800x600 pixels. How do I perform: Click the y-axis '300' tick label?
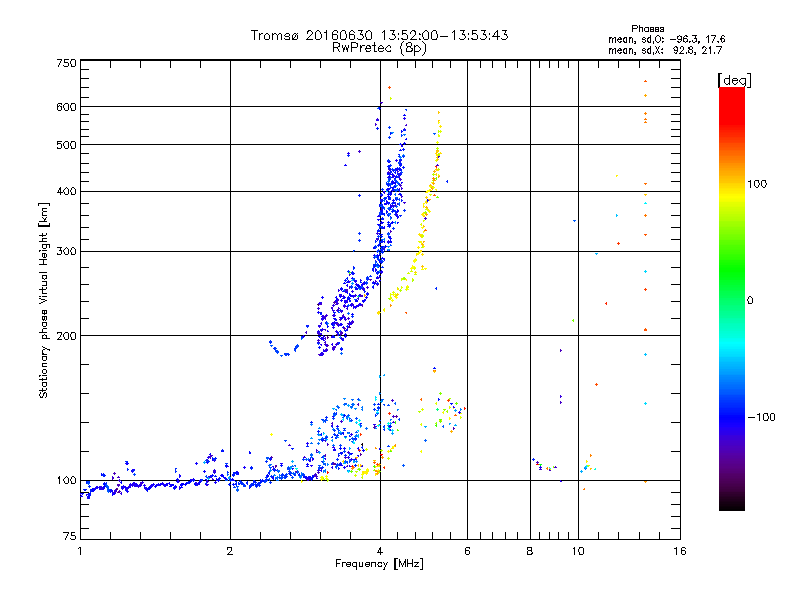click(x=67, y=252)
